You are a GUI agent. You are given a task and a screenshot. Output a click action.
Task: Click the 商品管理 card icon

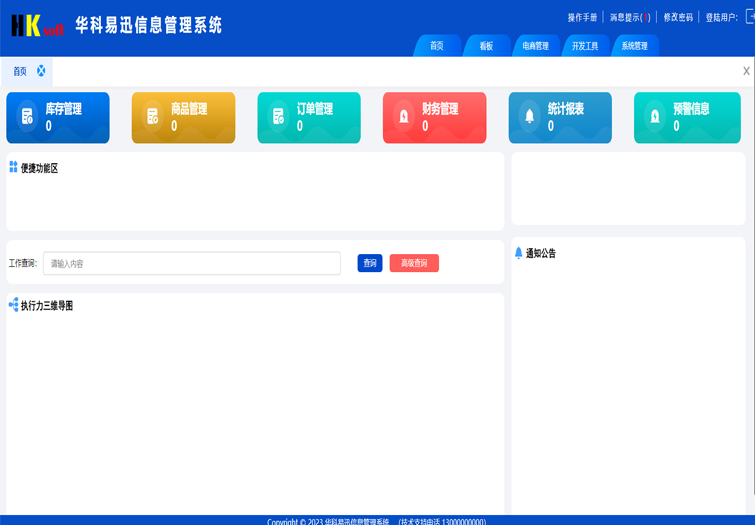click(x=153, y=117)
